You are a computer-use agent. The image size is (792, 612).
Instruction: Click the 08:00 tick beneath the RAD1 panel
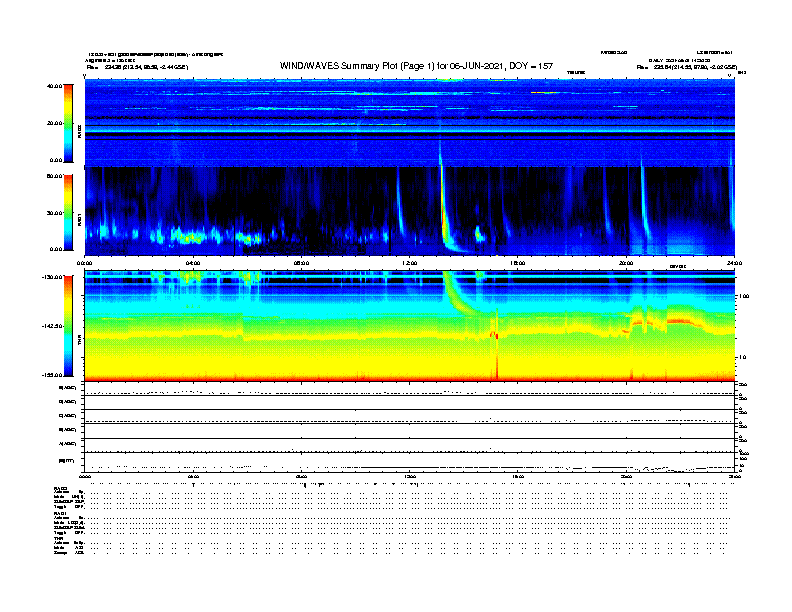[x=301, y=263]
